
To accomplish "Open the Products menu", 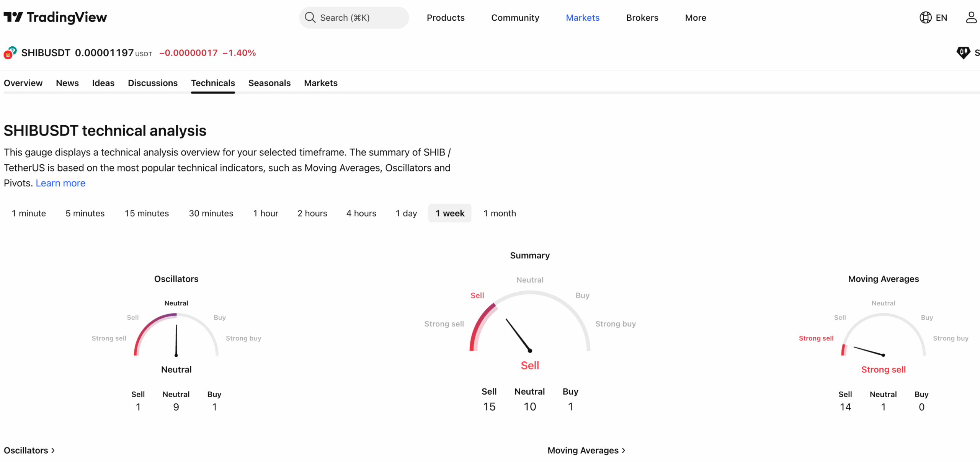I will coord(446,18).
